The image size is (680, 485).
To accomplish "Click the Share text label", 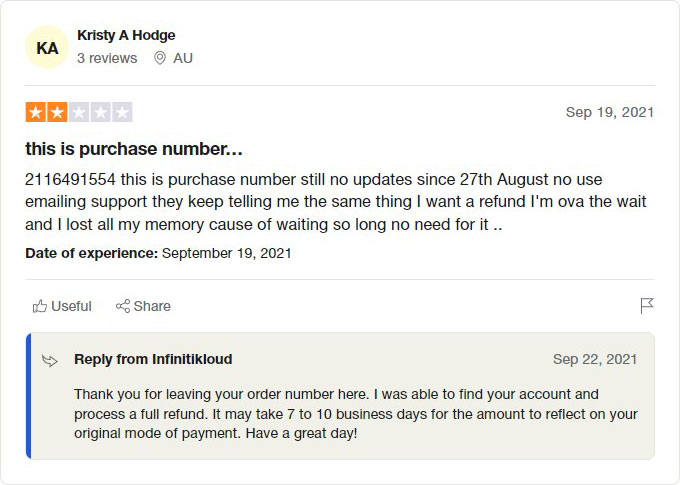I will [x=152, y=306].
